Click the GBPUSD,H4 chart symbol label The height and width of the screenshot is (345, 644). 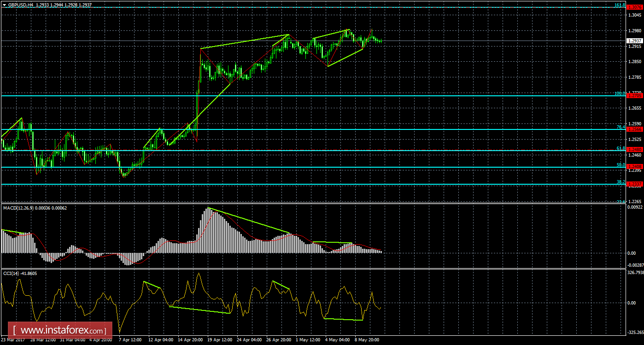[22, 6]
